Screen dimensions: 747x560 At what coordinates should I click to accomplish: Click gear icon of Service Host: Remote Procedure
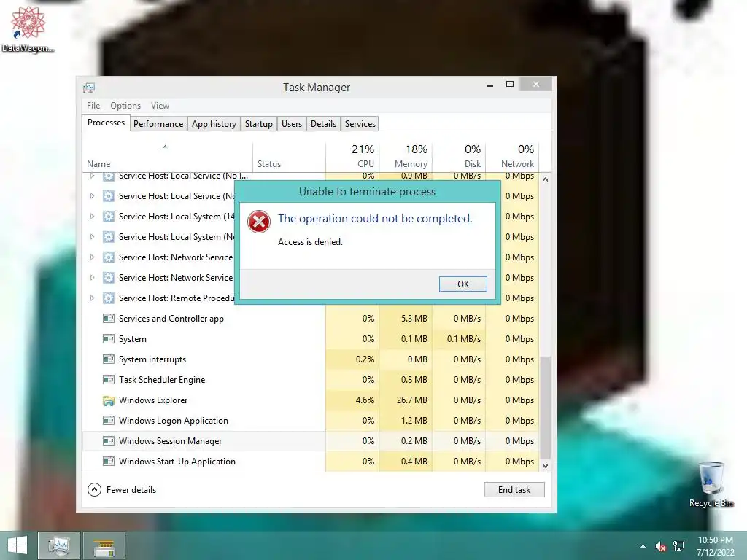(109, 298)
